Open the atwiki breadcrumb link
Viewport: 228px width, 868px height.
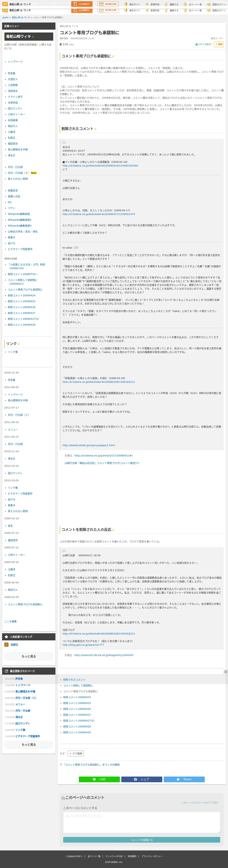click(5, 18)
